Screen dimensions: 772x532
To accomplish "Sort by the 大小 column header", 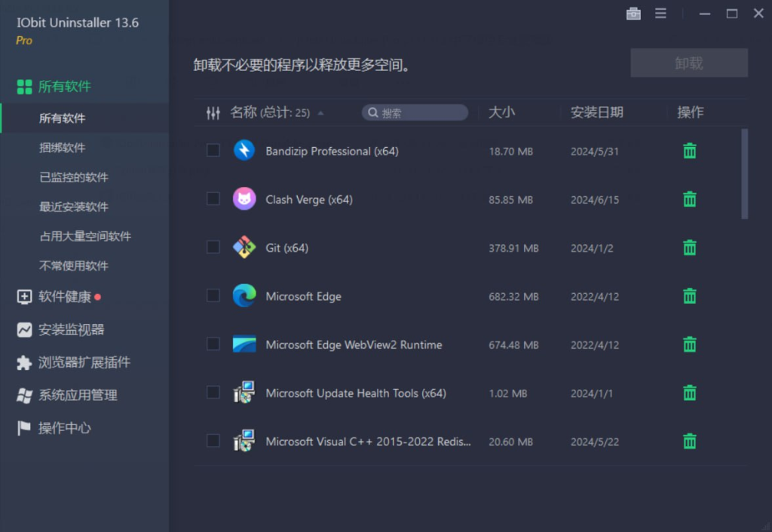I will pyautogui.click(x=501, y=113).
